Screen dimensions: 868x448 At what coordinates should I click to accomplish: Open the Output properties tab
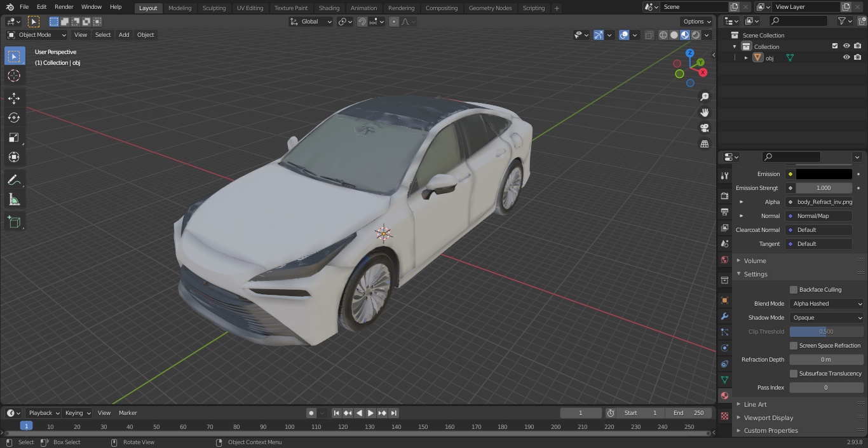pyautogui.click(x=724, y=212)
